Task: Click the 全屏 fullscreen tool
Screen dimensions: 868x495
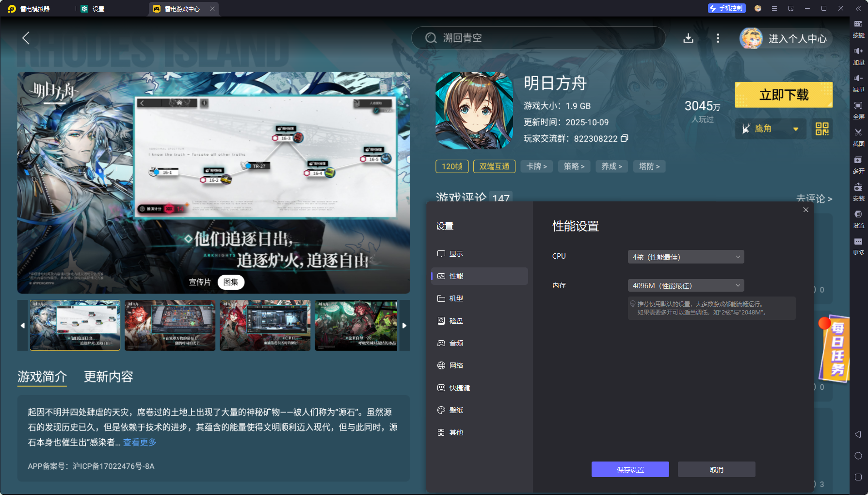Action: (x=858, y=110)
